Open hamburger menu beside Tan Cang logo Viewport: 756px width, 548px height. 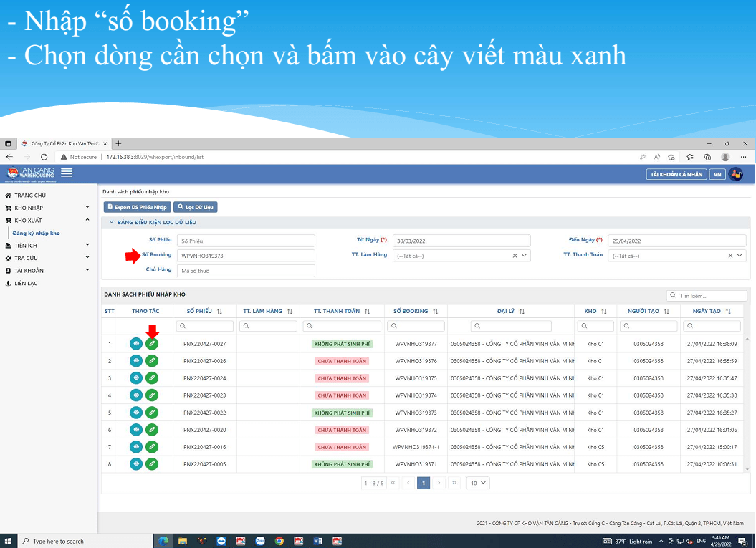(67, 173)
